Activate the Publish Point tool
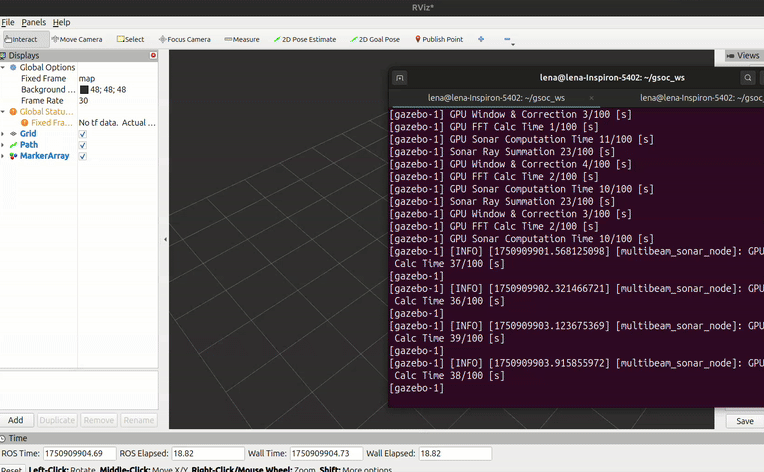 (x=439, y=39)
